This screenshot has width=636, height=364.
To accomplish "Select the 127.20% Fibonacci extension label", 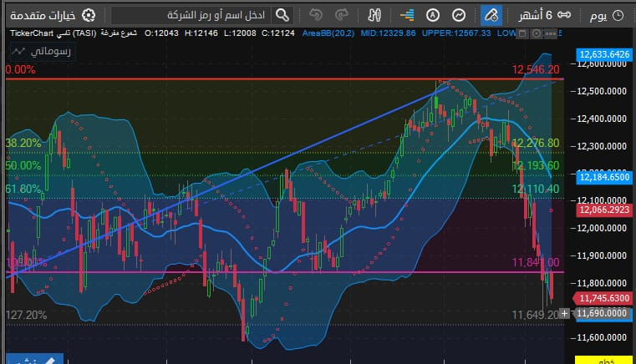I will click(27, 316).
